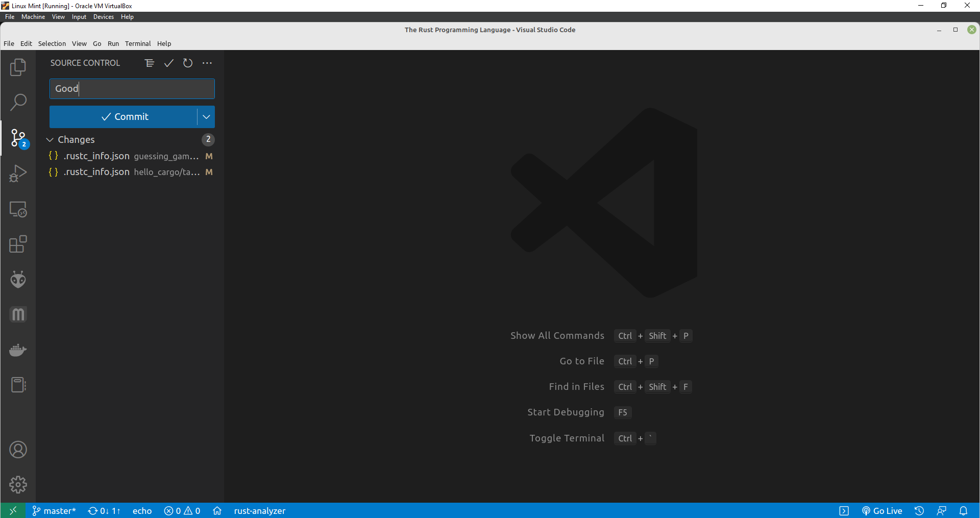This screenshot has height=518, width=980.
Task: Open Source Control more actions menu
Action: pos(207,63)
